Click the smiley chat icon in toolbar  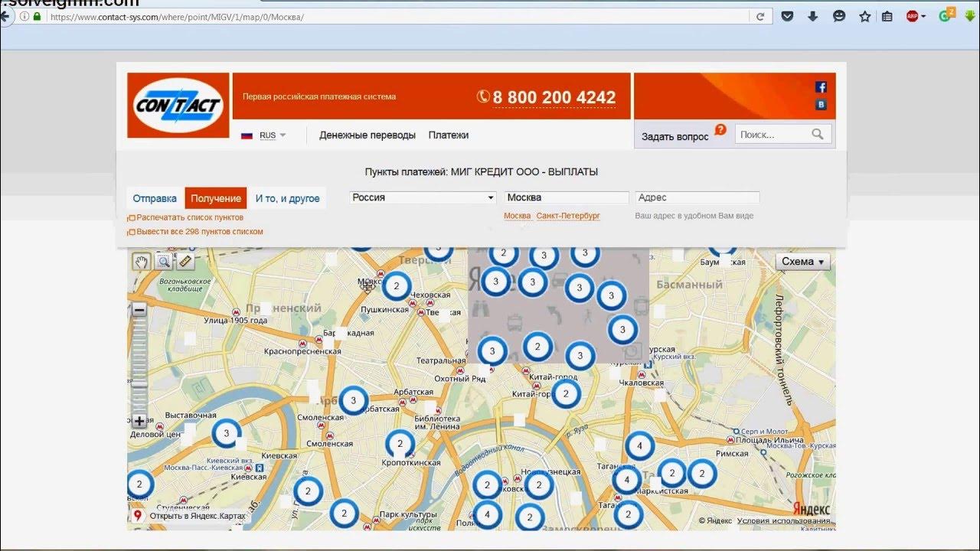pos(839,16)
